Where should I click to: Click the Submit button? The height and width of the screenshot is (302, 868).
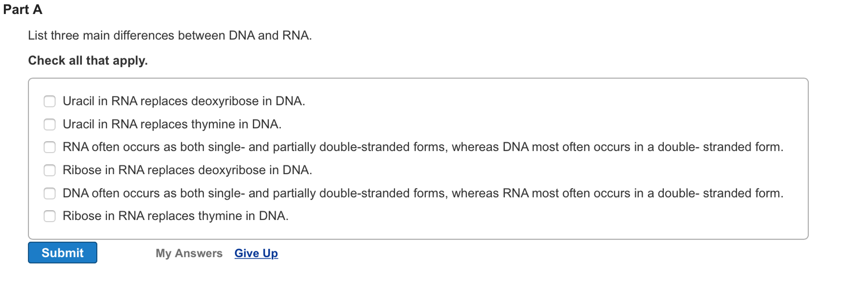(62, 252)
